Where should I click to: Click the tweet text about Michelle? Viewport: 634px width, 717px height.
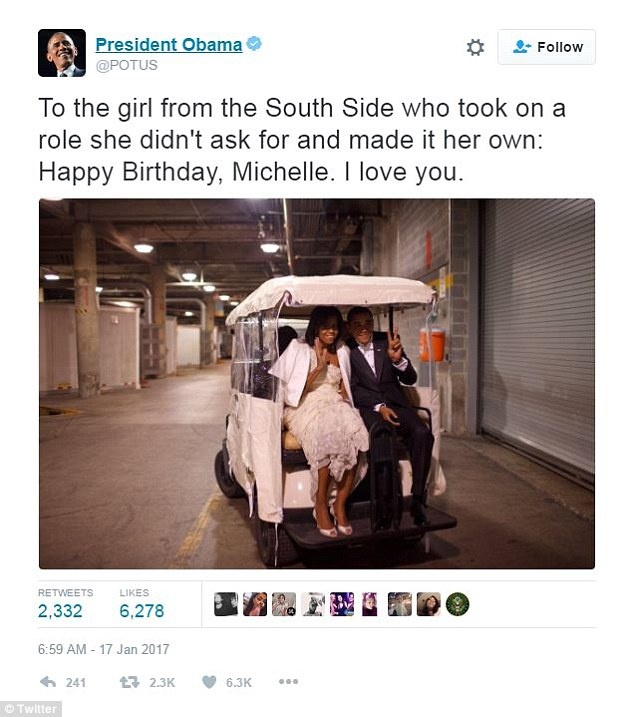tap(300, 140)
